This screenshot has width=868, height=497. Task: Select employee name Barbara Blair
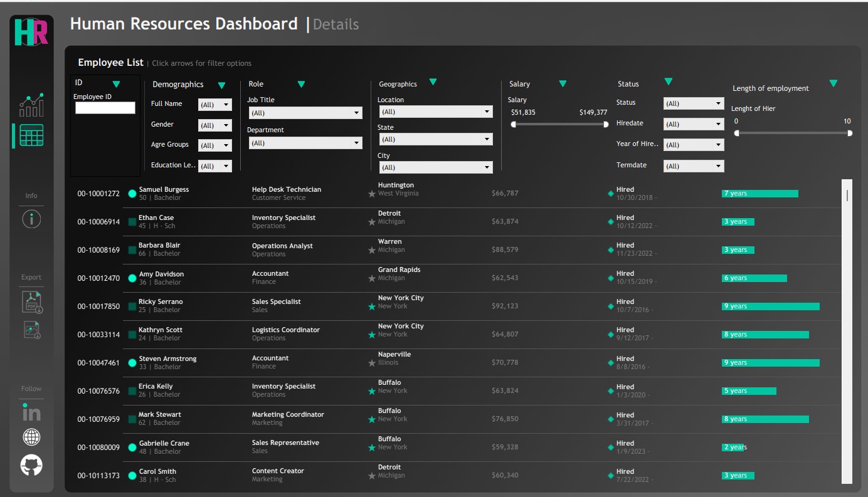(x=159, y=246)
